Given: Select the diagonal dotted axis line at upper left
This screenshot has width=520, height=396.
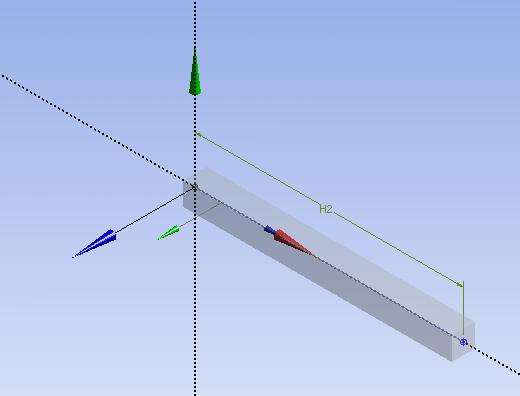Looking at the screenshot, I should pyautogui.click(x=97, y=131).
